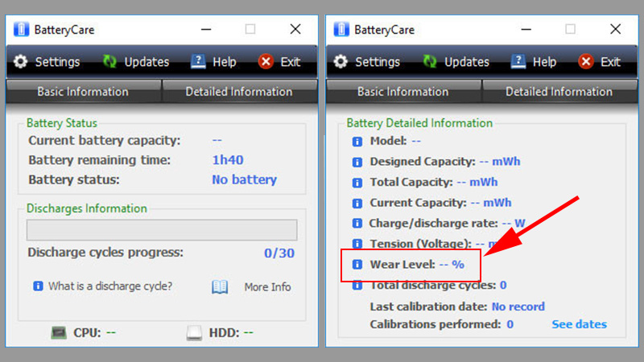Click the No battery status value
This screenshot has height=362, width=644.
tap(245, 179)
